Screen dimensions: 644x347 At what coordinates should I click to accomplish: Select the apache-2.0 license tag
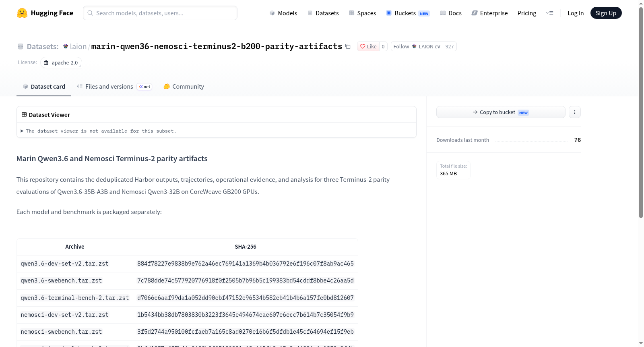tap(61, 62)
